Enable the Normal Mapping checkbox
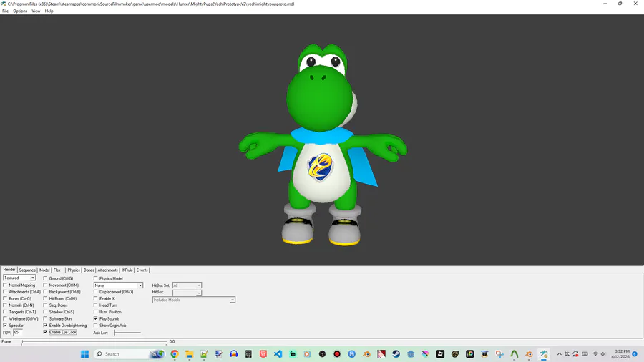The image size is (644, 362). [5, 285]
